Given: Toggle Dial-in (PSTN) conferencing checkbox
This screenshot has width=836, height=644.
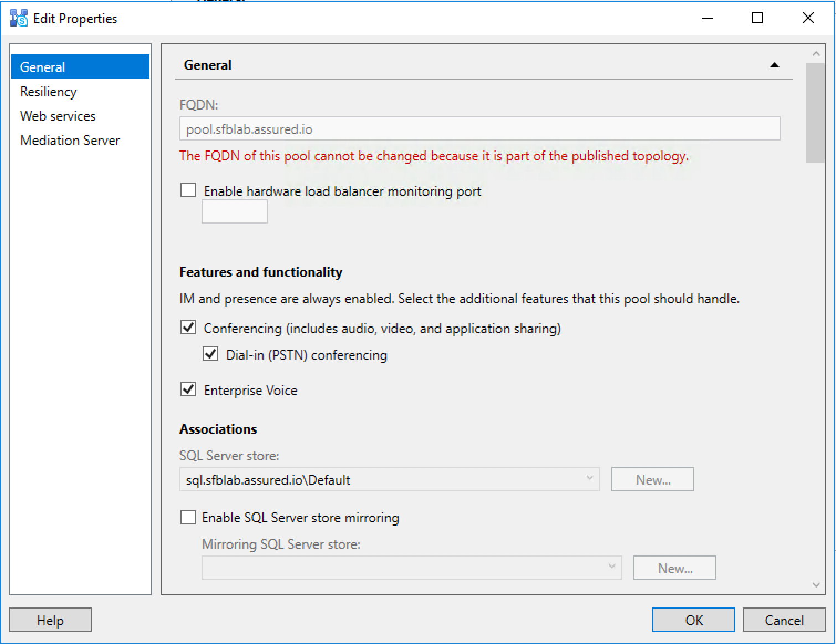Looking at the screenshot, I should coord(210,354).
